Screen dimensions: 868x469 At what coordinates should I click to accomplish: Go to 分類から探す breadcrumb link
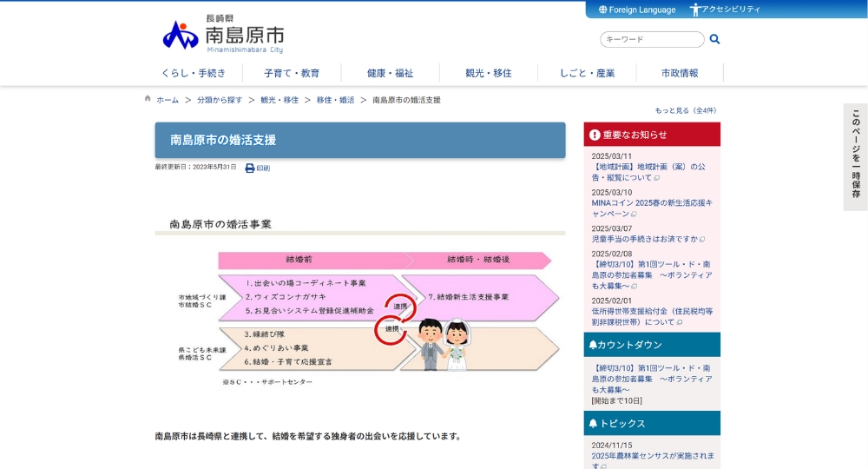click(x=220, y=100)
